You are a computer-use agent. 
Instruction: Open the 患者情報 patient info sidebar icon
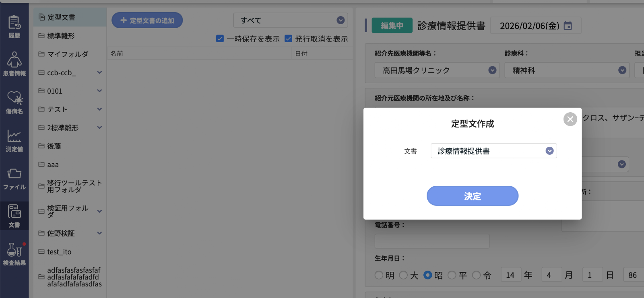click(14, 64)
